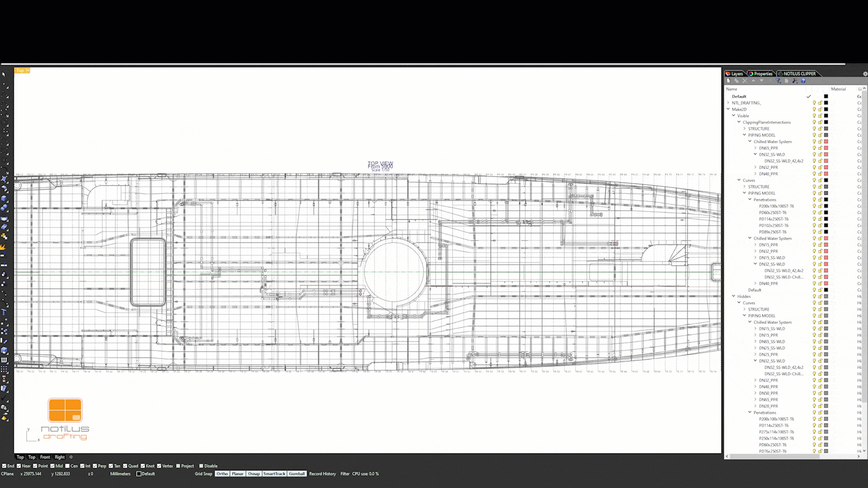
Task: Turn off visibility bulb for NTL_DRAFTING_ layer
Action: coord(814,103)
